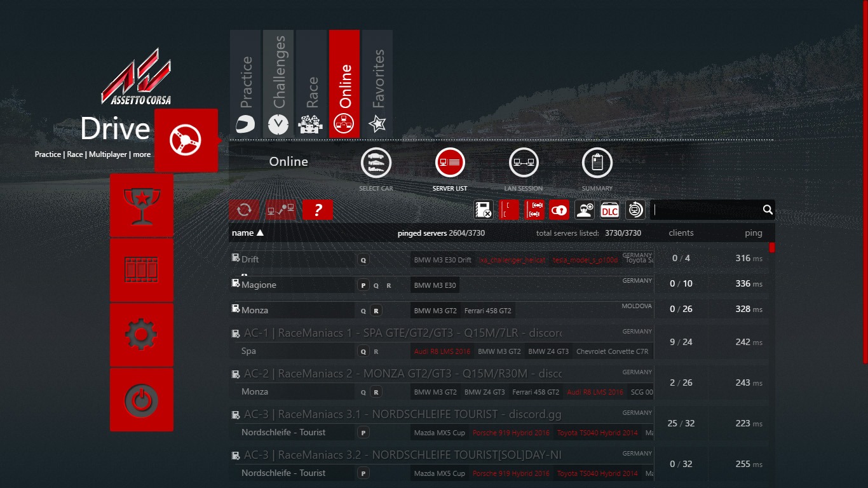Open the Summary clipboard step

point(597,163)
